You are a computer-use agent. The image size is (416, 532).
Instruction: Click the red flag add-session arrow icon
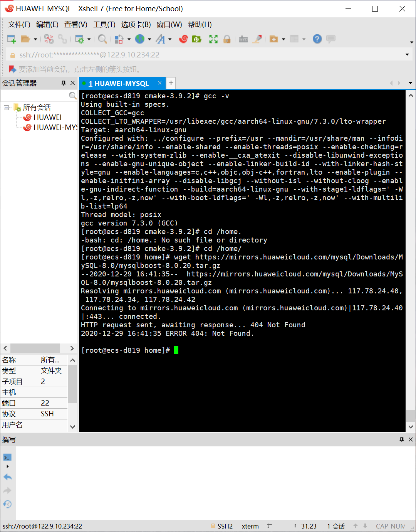click(x=12, y=69)
